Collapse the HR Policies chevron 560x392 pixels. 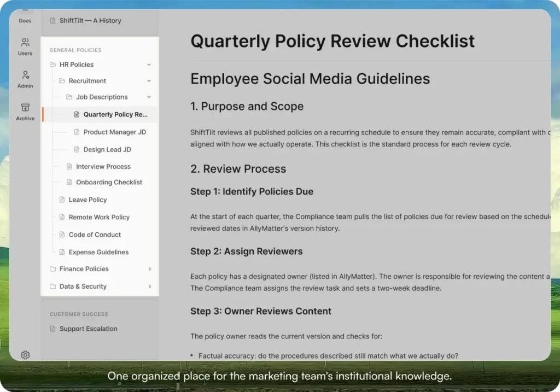[x=149, y=65]
